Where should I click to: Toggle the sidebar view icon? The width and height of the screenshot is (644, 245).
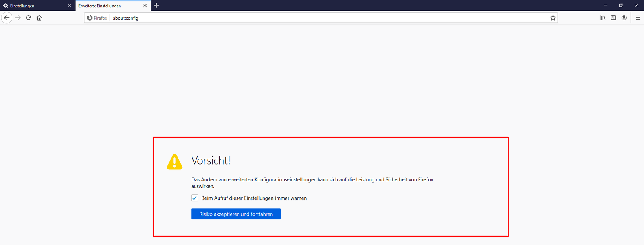click(613, 18)
